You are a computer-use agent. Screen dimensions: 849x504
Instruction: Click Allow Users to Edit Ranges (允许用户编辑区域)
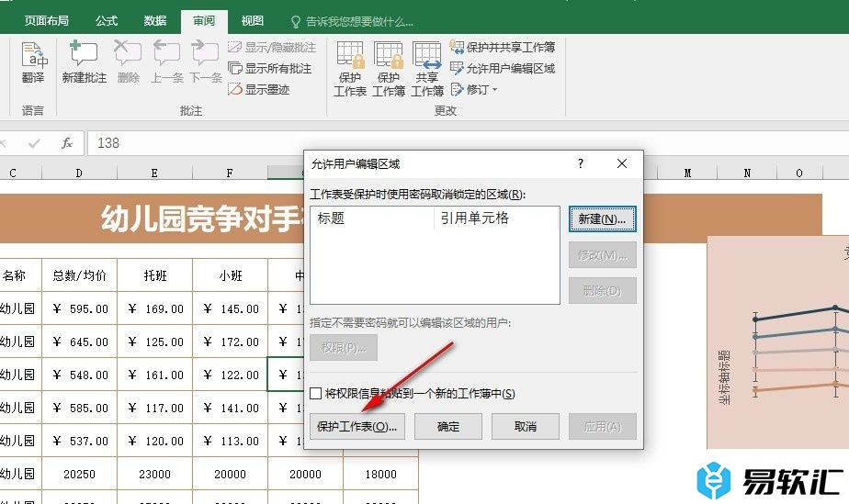(503, 69)
